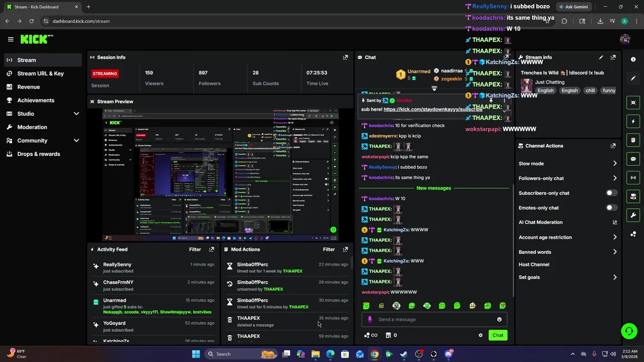Go to Stream URL & Key
644x362 pixels.
point(43,73)
